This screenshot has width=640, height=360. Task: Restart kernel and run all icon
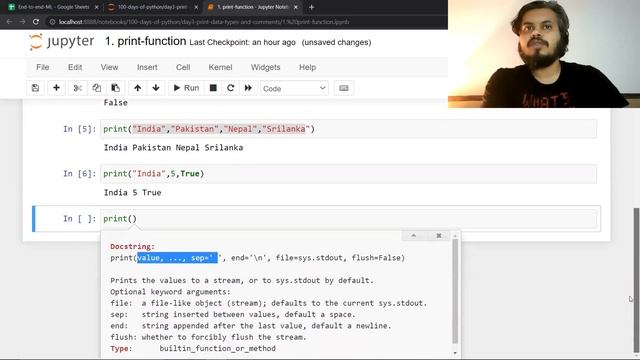248,88
